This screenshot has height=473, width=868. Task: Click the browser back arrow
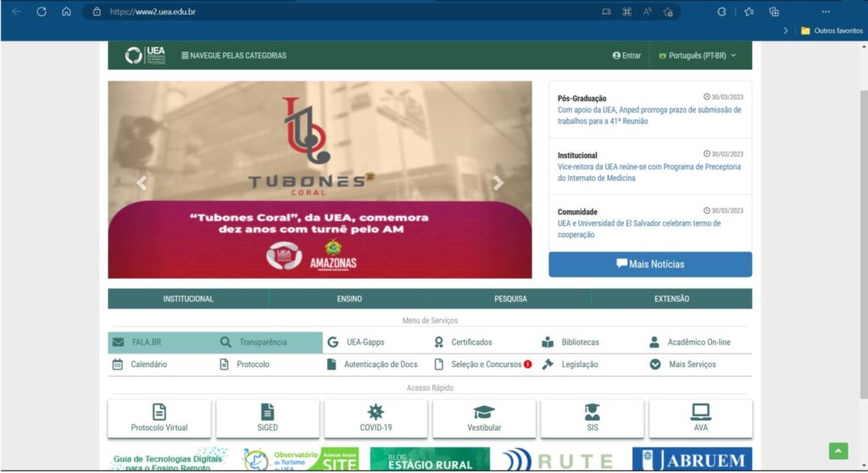click(x=17, y=12)
